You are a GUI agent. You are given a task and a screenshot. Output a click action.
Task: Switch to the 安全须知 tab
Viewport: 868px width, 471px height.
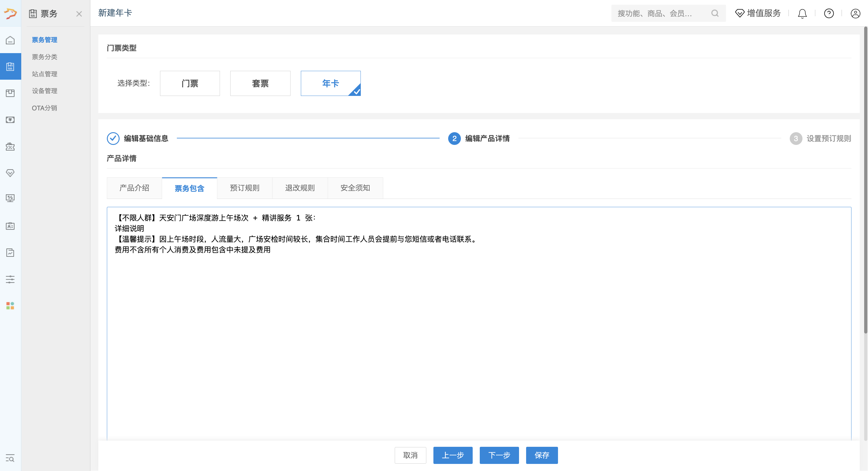click(x=355, y=188)
